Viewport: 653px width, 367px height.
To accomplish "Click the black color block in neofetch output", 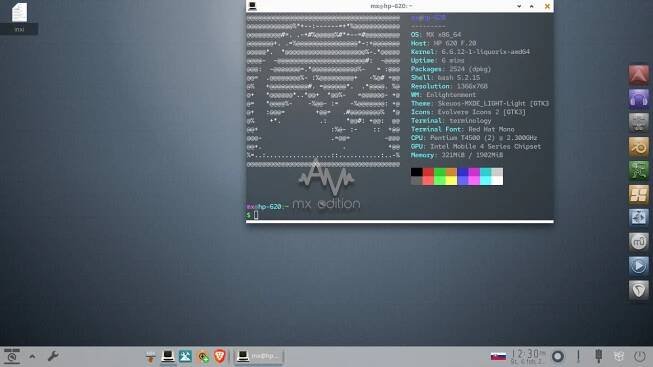I will (x=416, y=172).
